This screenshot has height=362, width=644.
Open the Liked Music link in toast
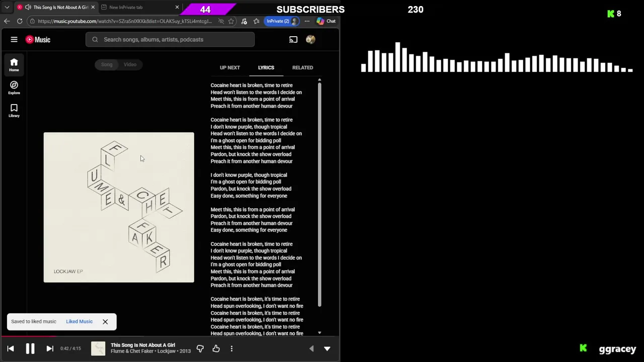(x=79, y=322)
